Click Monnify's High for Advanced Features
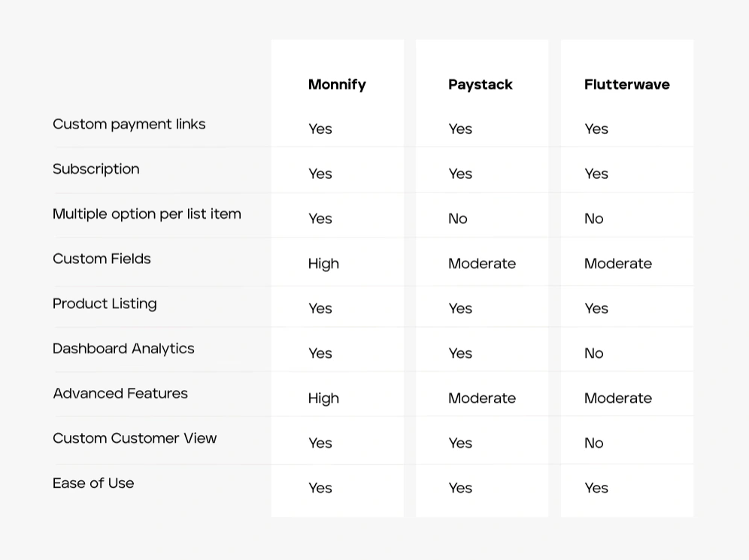 click(x=323, y=398)
